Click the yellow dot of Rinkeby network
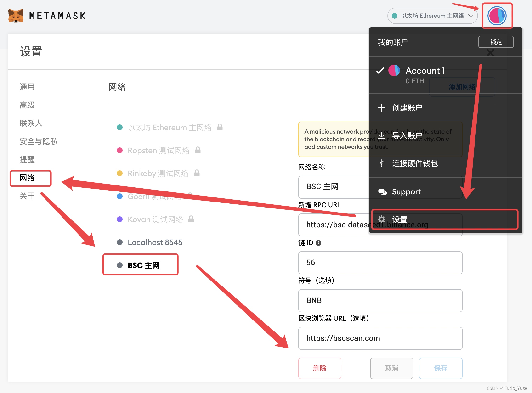Screen dimensions: 532x393 120,173
